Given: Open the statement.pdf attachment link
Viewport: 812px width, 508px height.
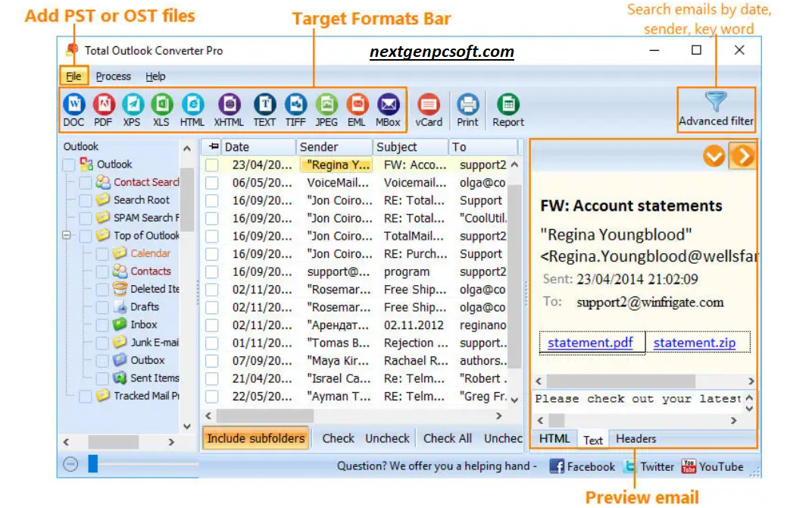Looking at the screenshot, I should pos(592,343).
